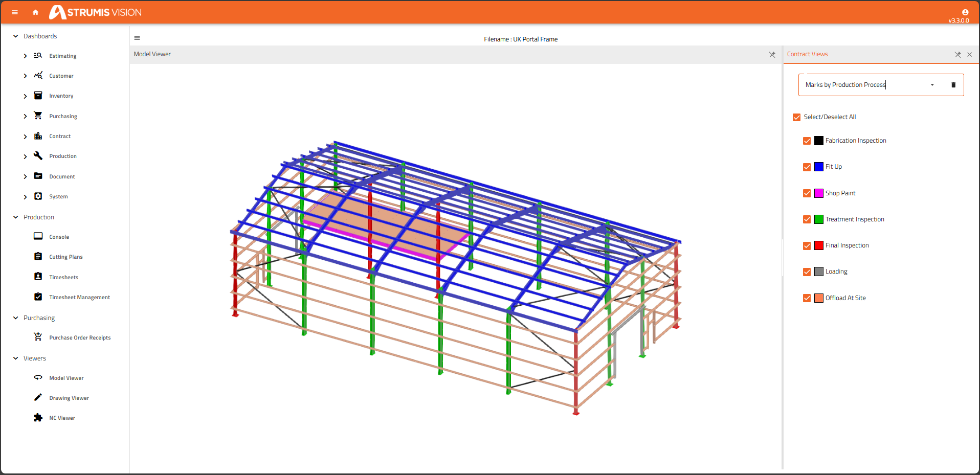Click the Offload At Site color swatch
Screen dimensions: 980x475
819,298
